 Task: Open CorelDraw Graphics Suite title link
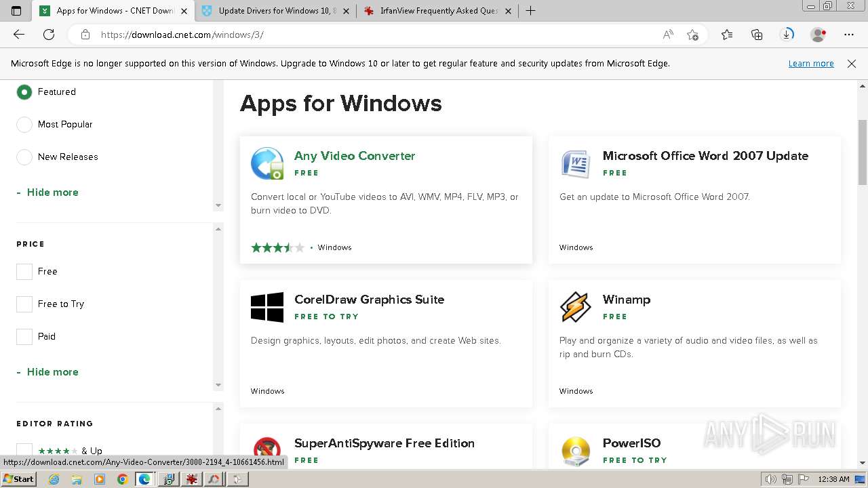[x=370, y=300]
